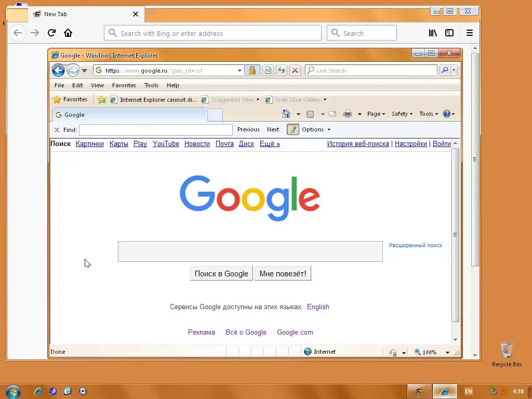Click the Find text input field

(x=156, y=129)
